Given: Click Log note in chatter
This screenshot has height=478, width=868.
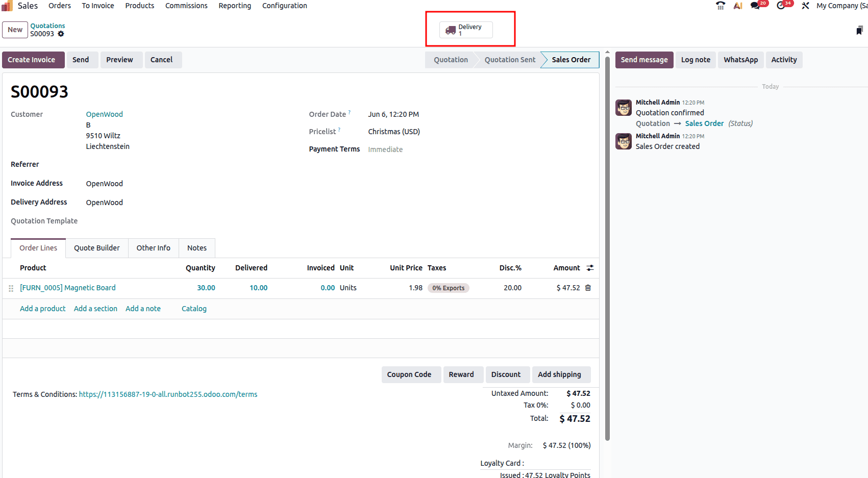Looking at the screenshot, I should pos(696,60).
